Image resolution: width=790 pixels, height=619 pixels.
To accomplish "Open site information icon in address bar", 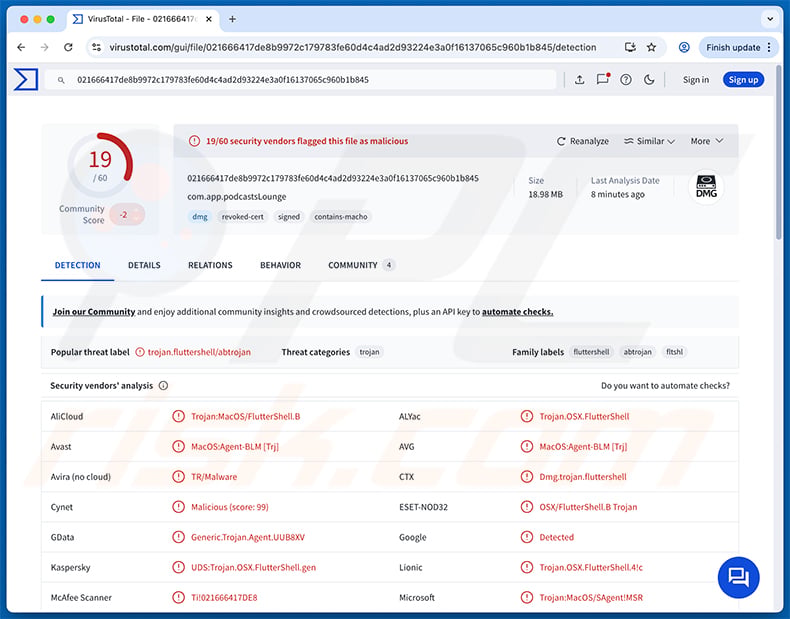I will pyautogui.click(x=96, y=47).
